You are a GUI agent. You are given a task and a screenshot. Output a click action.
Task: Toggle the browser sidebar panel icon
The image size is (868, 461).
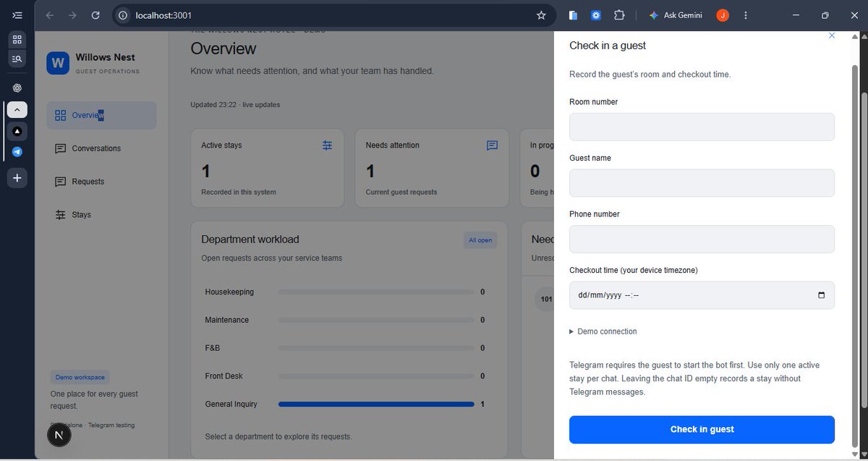point(17,14)
